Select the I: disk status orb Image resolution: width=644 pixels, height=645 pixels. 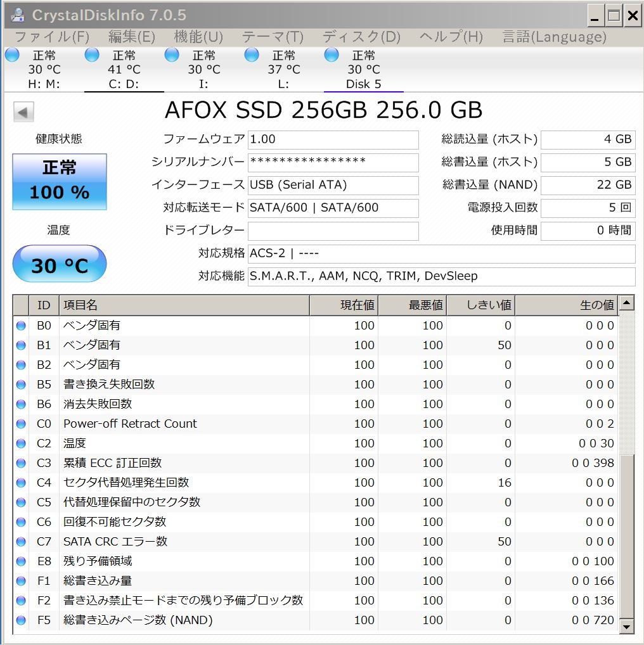[x=172, y=54]
